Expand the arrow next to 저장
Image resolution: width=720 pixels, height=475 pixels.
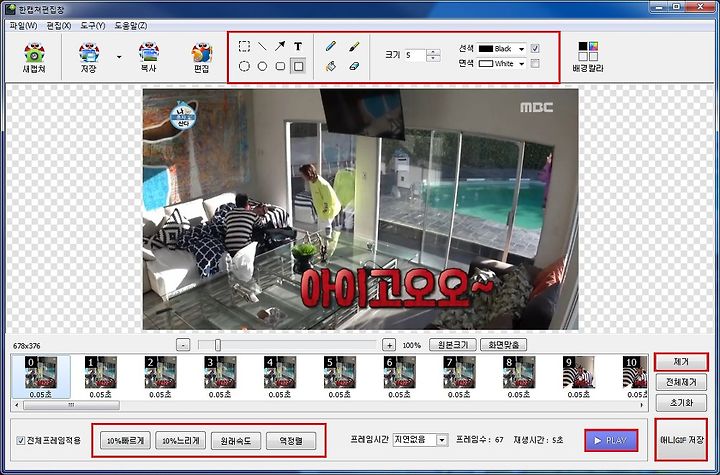coord(119,57)
